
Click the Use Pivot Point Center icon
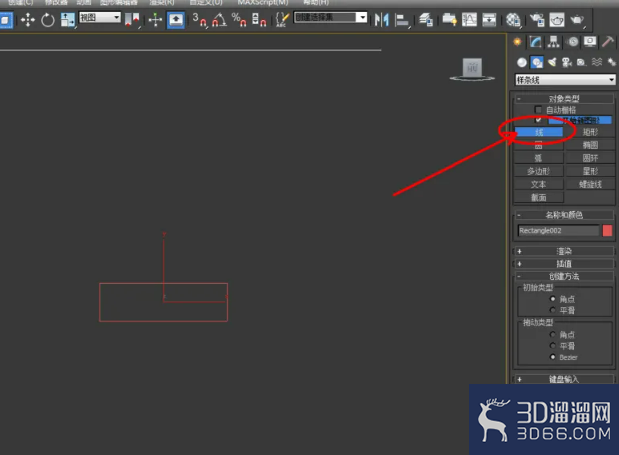tap(132, 20)
